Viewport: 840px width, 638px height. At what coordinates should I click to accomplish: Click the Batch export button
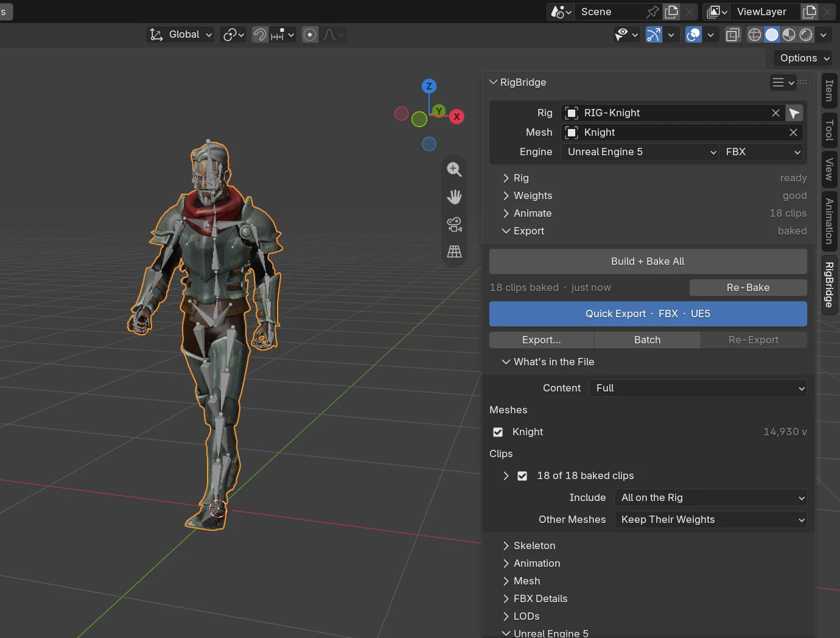click(648, 340)
